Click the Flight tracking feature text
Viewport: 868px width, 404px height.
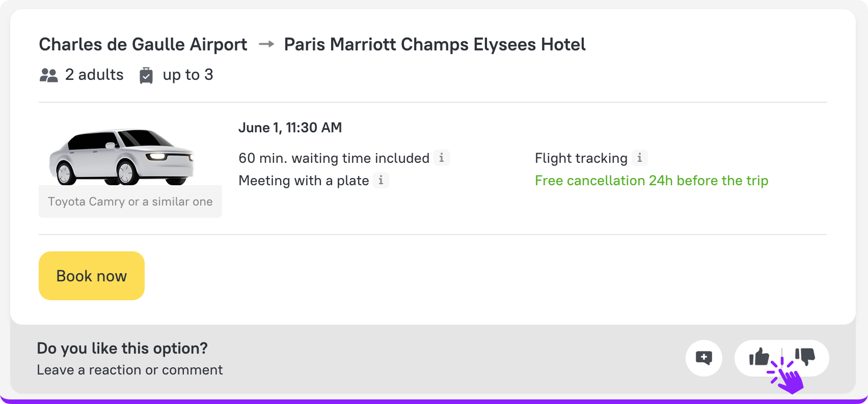pos(581,158)
